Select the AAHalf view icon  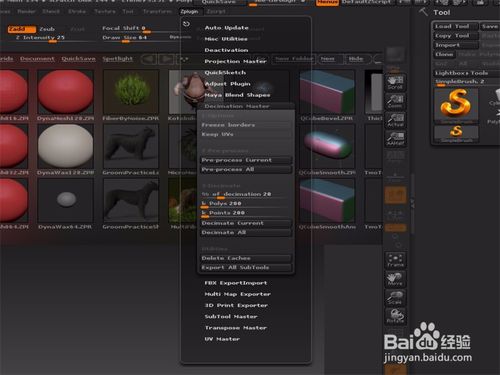(395, 139)
